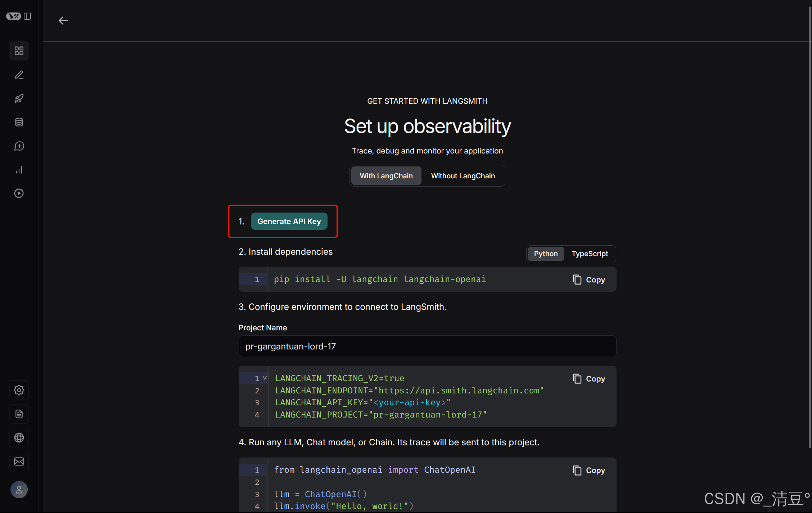Toggle the sidebar panel icon

tap(27, 16)
